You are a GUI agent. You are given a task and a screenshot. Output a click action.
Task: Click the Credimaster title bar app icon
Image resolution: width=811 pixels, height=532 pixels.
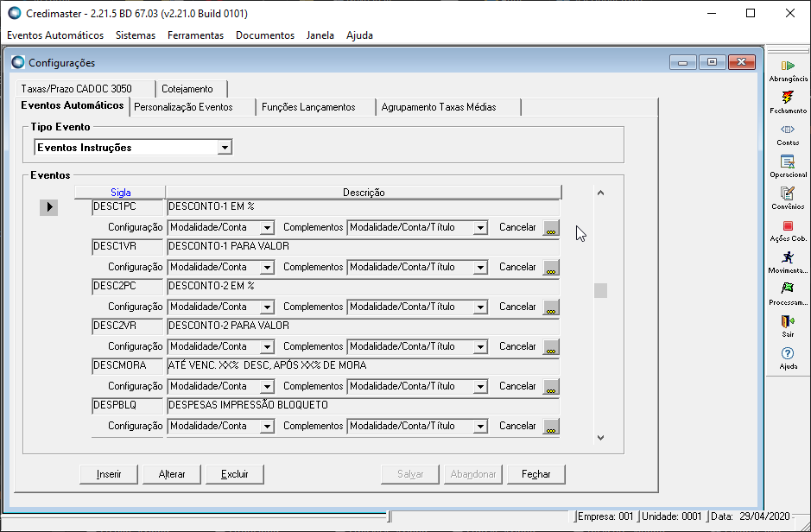tap(15, 14)
